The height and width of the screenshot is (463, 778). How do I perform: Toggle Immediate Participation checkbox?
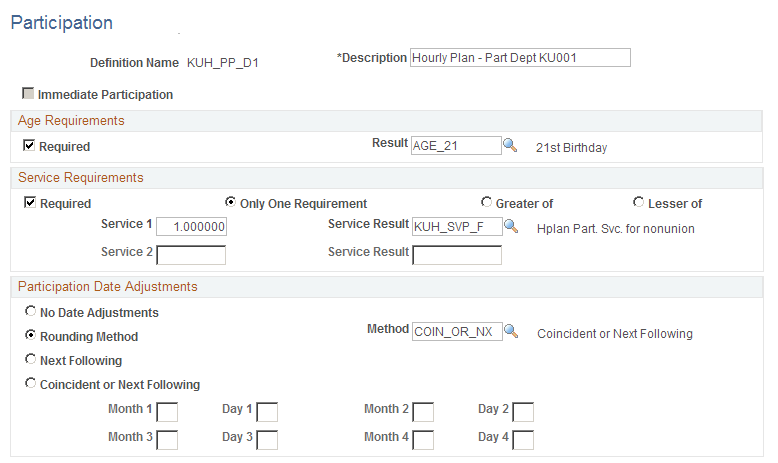(x=28, y=93)
